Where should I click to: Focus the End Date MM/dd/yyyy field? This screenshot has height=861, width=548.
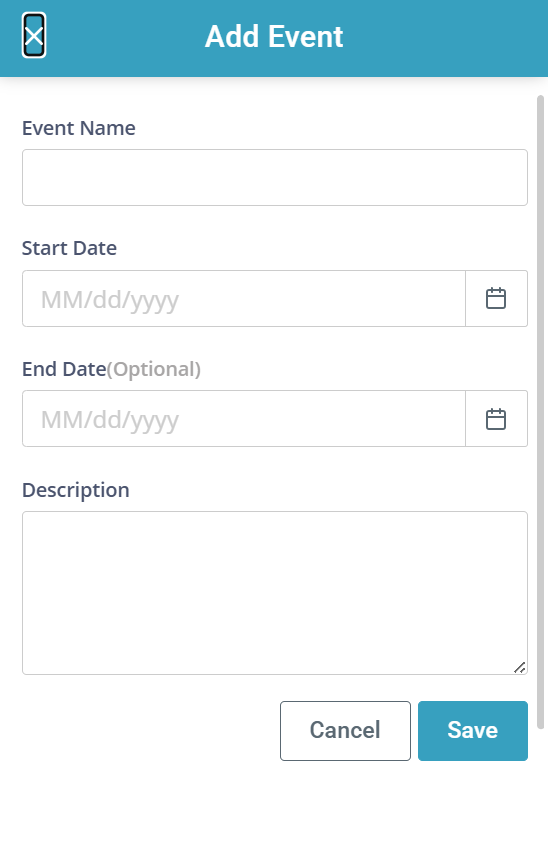244,419
